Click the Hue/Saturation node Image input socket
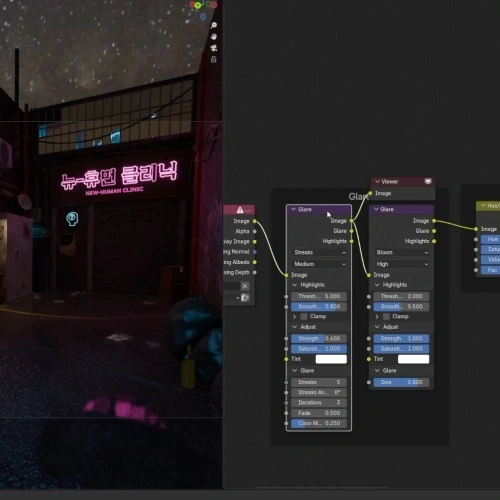The height and width of the screenshot is (500, 500). click(476, 229)
